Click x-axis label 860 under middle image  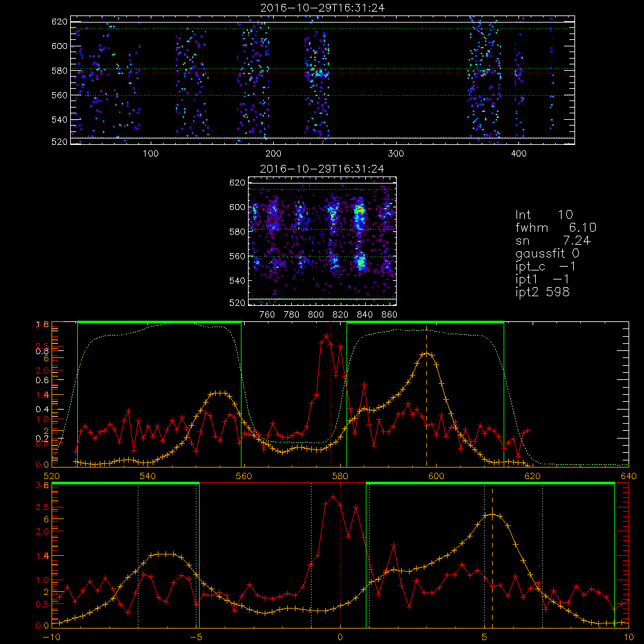click(x=390, y=315)
